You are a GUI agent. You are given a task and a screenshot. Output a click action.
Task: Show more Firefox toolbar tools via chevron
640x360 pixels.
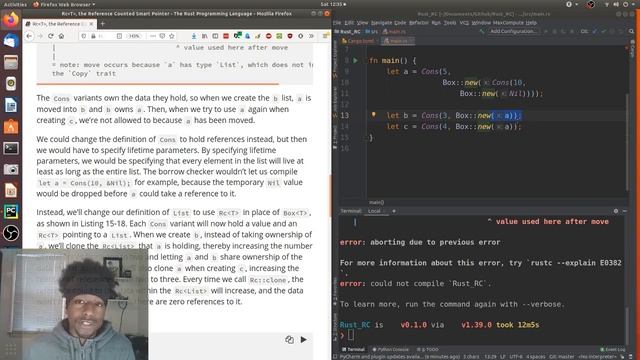click(x=311, y=36)
